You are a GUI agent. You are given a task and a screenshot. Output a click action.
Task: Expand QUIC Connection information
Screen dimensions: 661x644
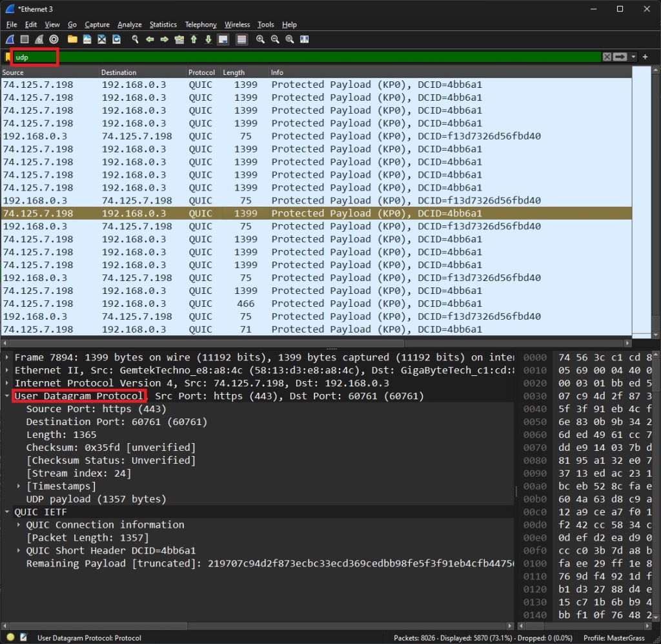pyautogui.click(x=19, y=525)
